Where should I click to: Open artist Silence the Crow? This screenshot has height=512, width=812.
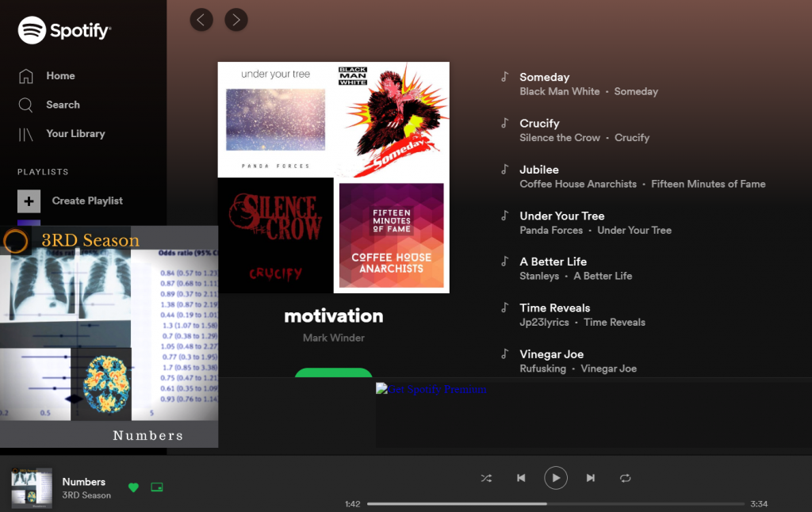coord(560,138)
